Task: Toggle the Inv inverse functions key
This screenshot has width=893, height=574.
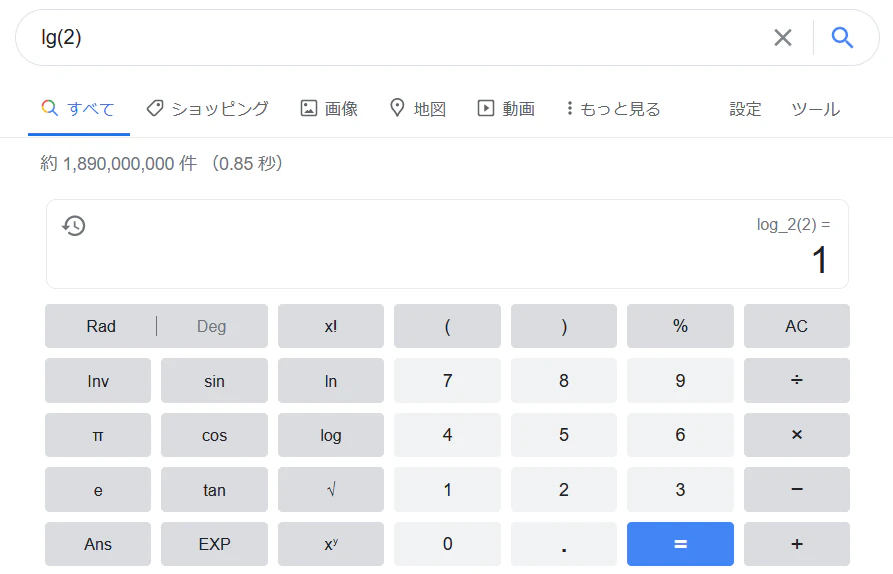Action: pos(98,380)
